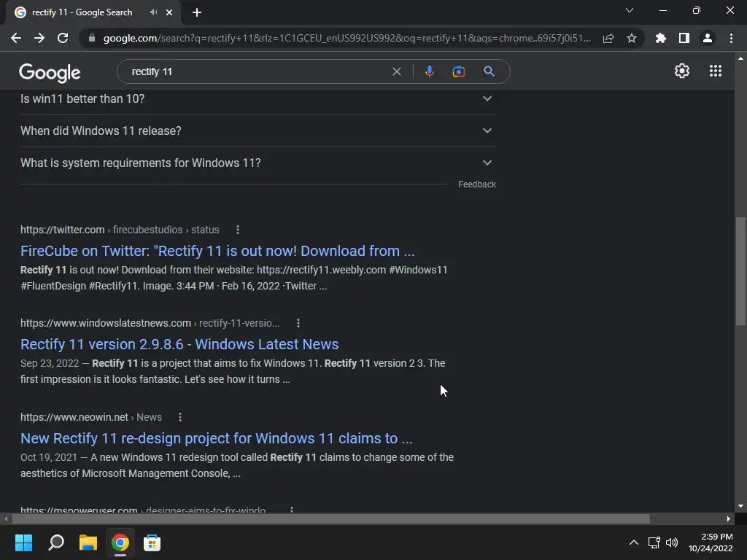
Task: Open taskbar Search
Action: coord(56,542)
